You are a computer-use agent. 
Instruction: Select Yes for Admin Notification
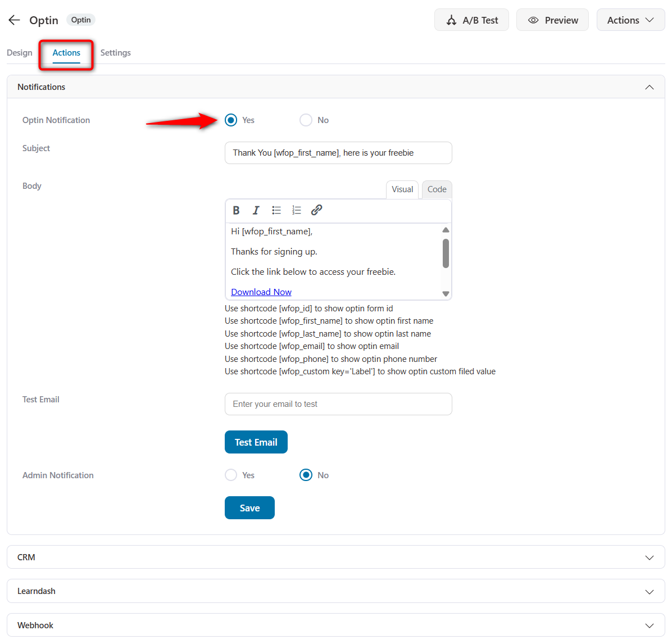[x=231, y=475]
